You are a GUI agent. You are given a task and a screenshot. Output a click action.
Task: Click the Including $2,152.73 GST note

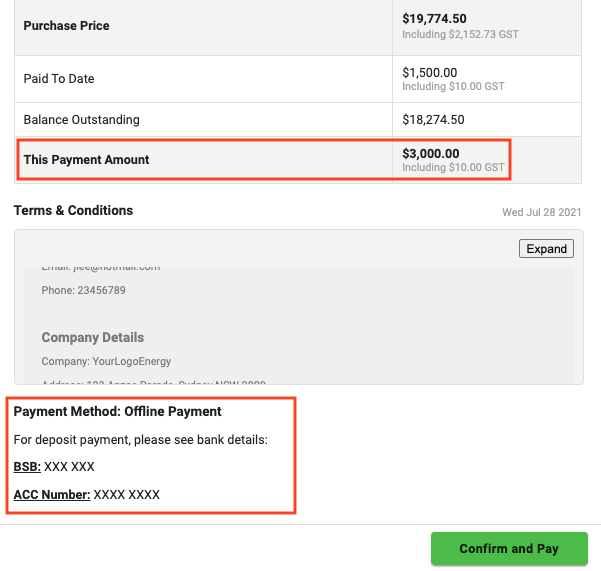click(460, 34)
